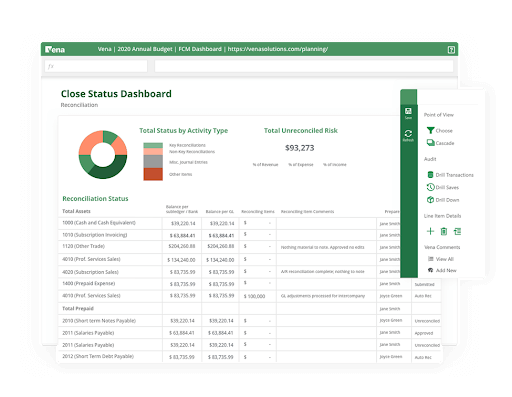512x397 pixels.
Task: Click the $204,260.88 subledger balance cell
Action: click(x=182, y=246)
